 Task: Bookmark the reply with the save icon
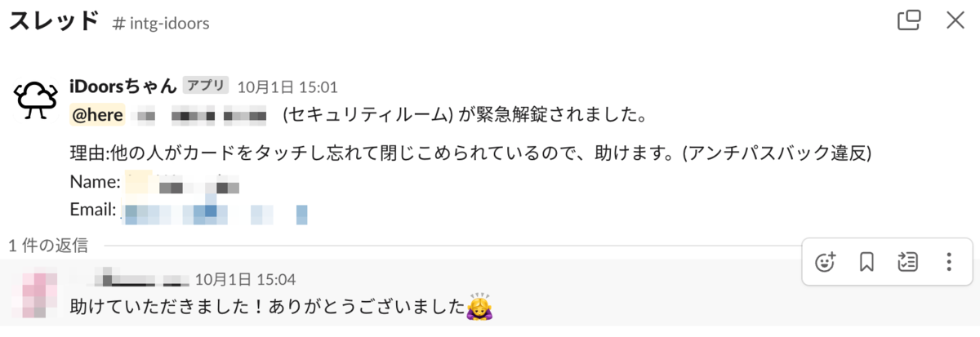point(867,262)
